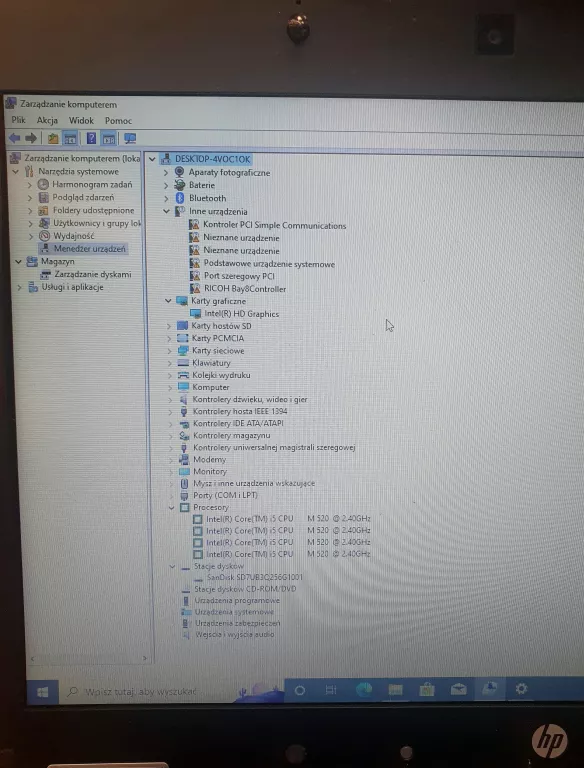Screen dimensions: 584x768
Task: Open File Explorer from taskbar
Action: click(395, 690)
